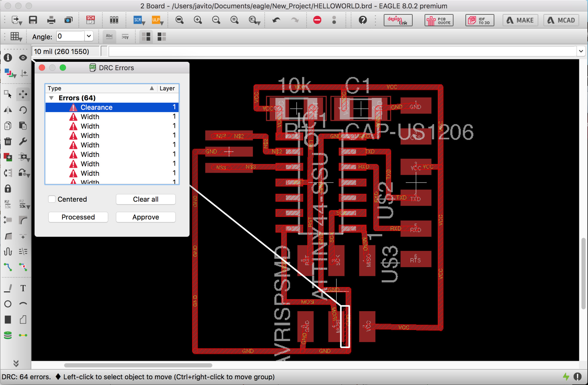Click the vertical scrollbar thumb
588x385 pixels.
(x=583, y=274)
